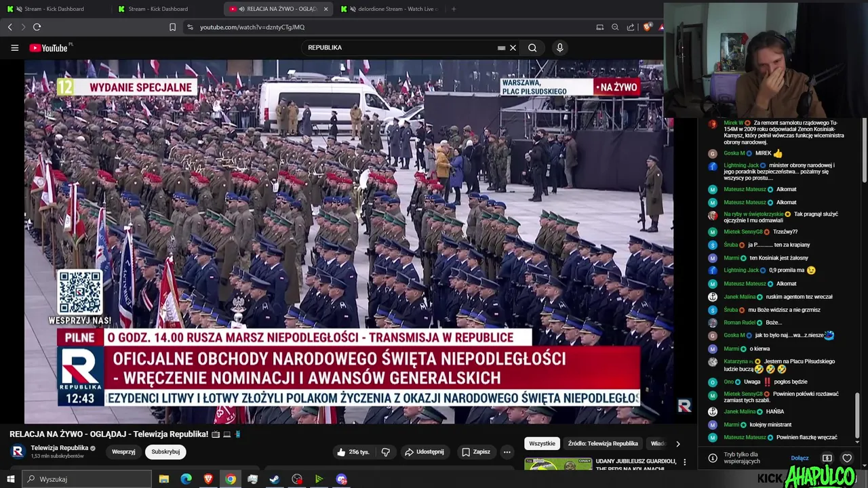
Task: Switch to first Stream - Kick Dashboard tab
Action: (x=54, y=9)
